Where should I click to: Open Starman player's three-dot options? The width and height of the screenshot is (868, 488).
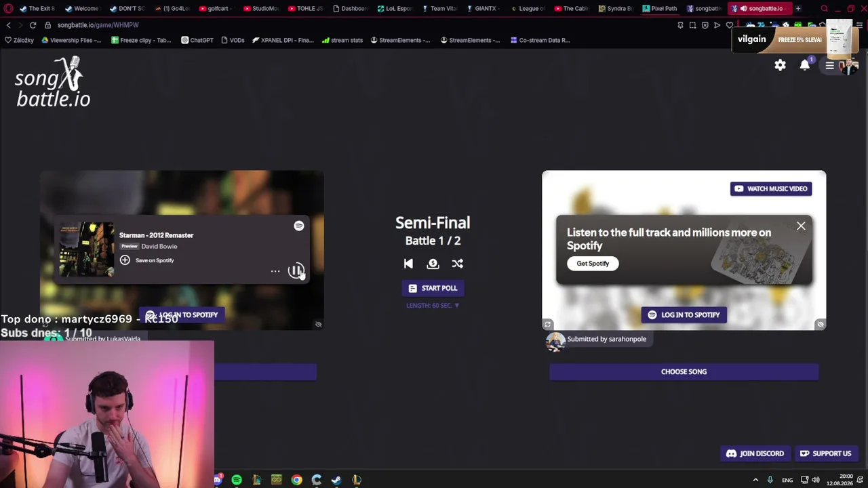[x=275, y=271]
